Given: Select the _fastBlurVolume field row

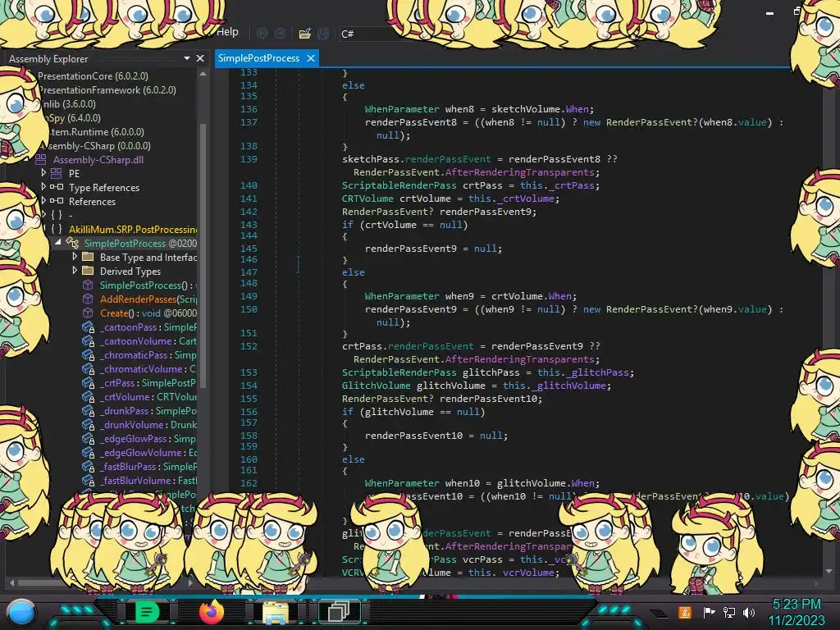Looking at the screenshot, I should [139, 480].
